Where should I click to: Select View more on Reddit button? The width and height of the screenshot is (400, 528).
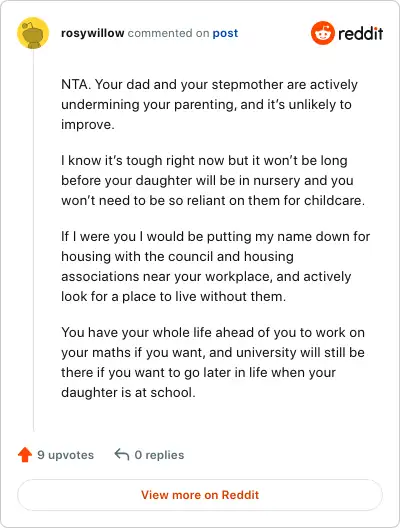pos(200,495)
